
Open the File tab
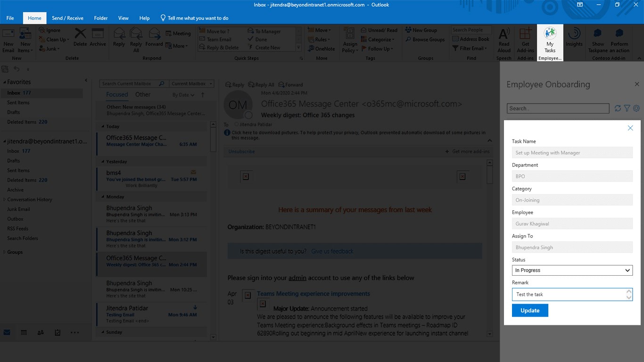10,18
